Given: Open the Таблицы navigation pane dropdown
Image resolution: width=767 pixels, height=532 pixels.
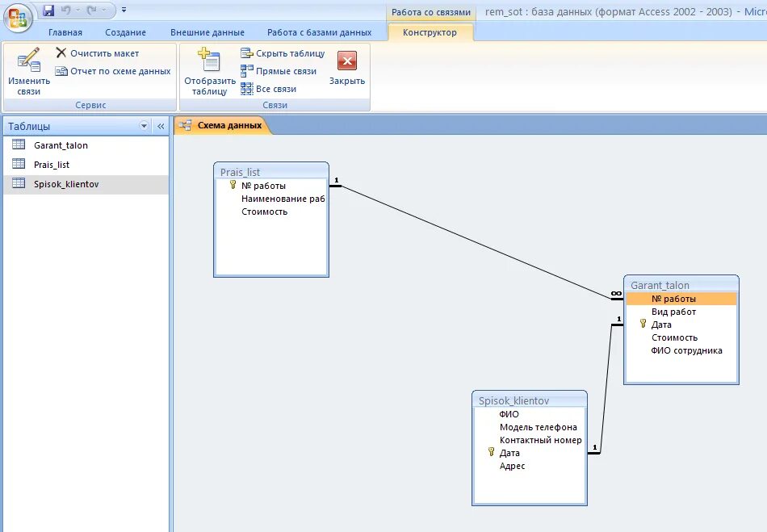Looking at the screenshot, I should [x=144, y=126].
